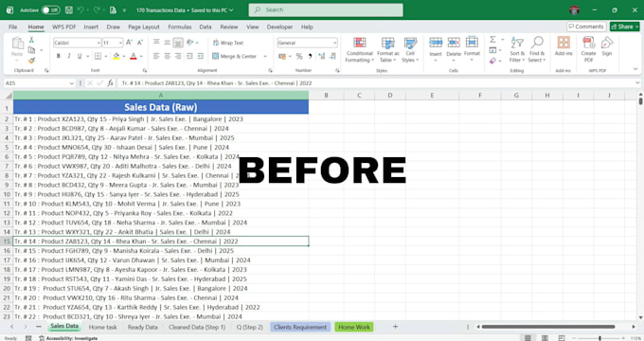The image size is (644, 341).
Task: Open the Borders dropdown arrow
Action: 106,56
